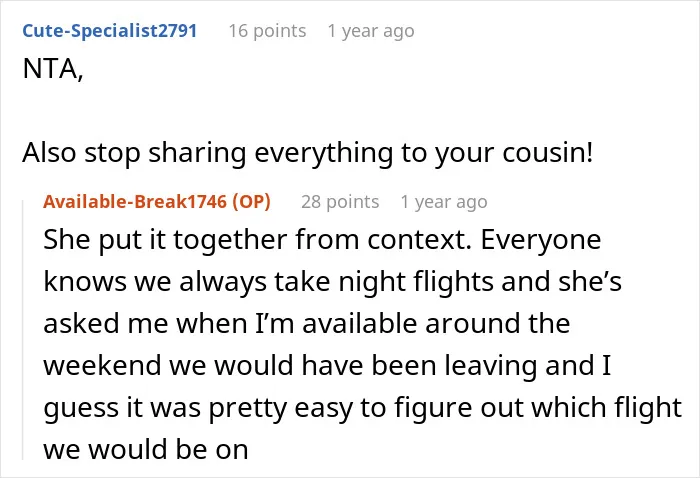Click the "guess it was pretty easy" line
This screenshot has height=478, width=700.
pyautogui.click(x=362, y=407)
